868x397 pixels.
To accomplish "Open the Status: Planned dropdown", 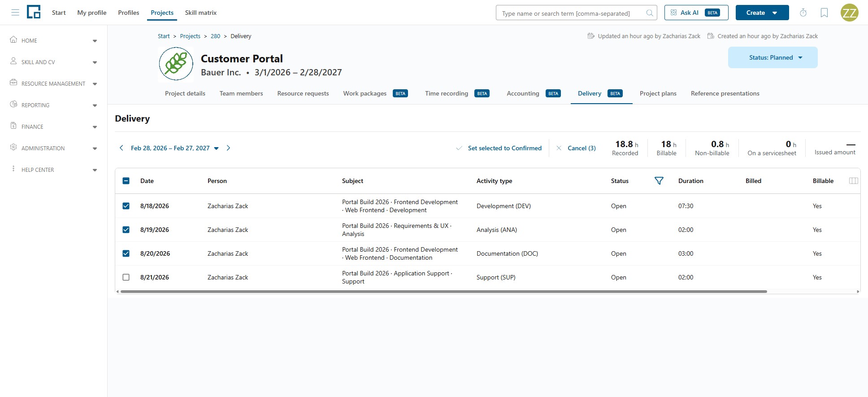I will pyautogui.click(x=773, y=57).
